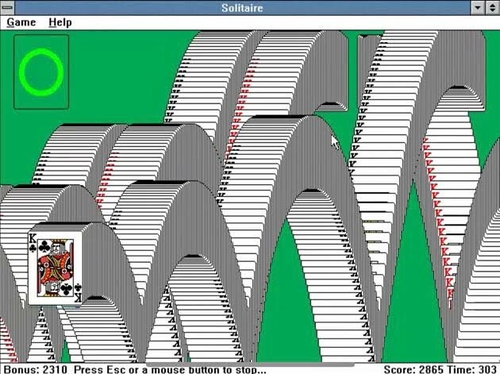Click the 'K' corner index of the King card

click(32, 239)
